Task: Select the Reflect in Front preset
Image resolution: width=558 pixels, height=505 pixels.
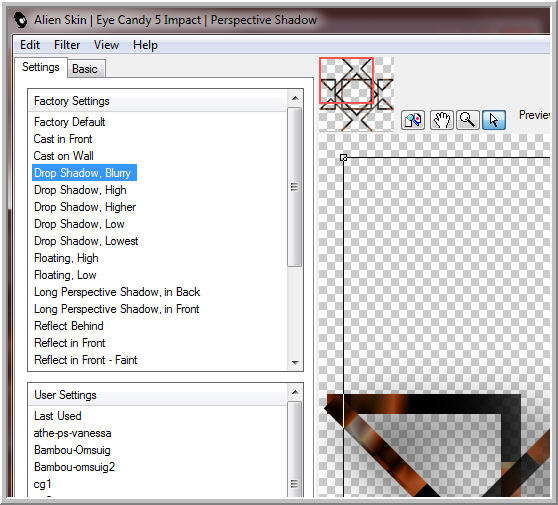Action: pyautogui.click(x=69, y=343)
